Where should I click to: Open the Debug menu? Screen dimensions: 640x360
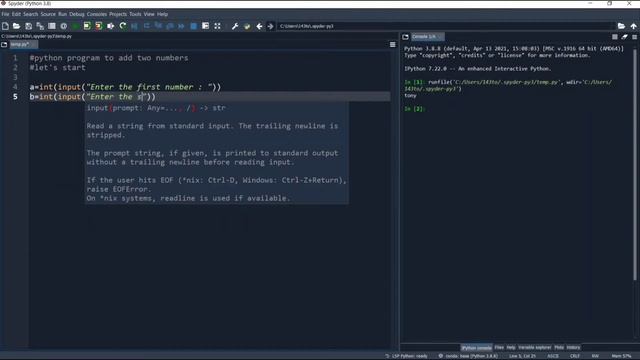[76, 14]
